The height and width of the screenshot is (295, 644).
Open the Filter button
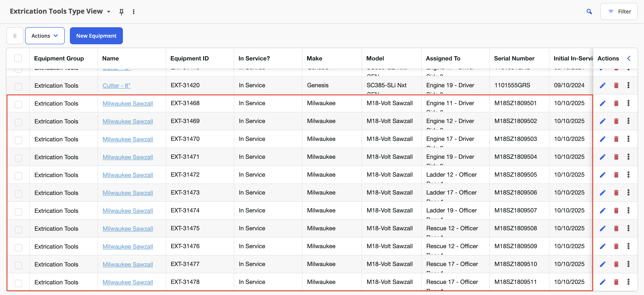(x=619, y=11)
